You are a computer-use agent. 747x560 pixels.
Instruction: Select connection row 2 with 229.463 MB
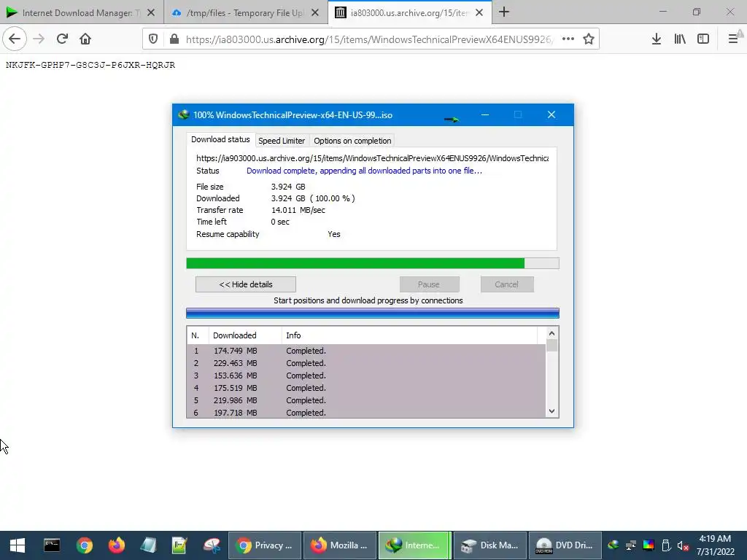(366, 363)
